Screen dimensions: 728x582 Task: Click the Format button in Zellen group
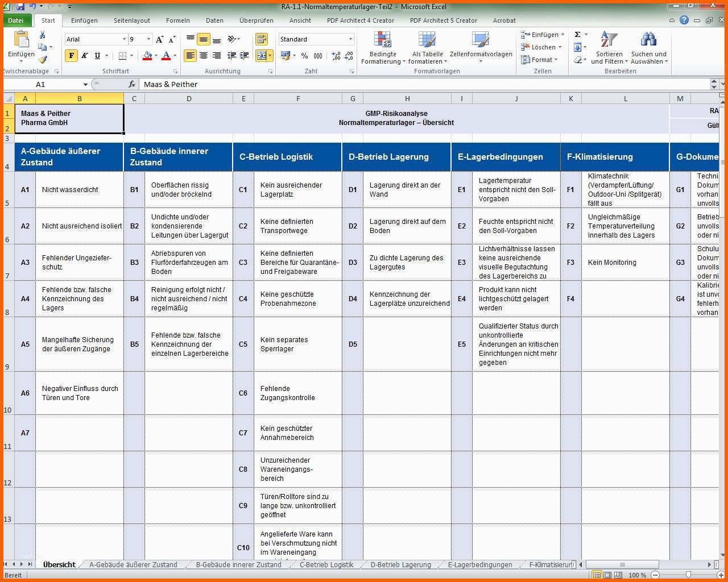click(541, 60)
